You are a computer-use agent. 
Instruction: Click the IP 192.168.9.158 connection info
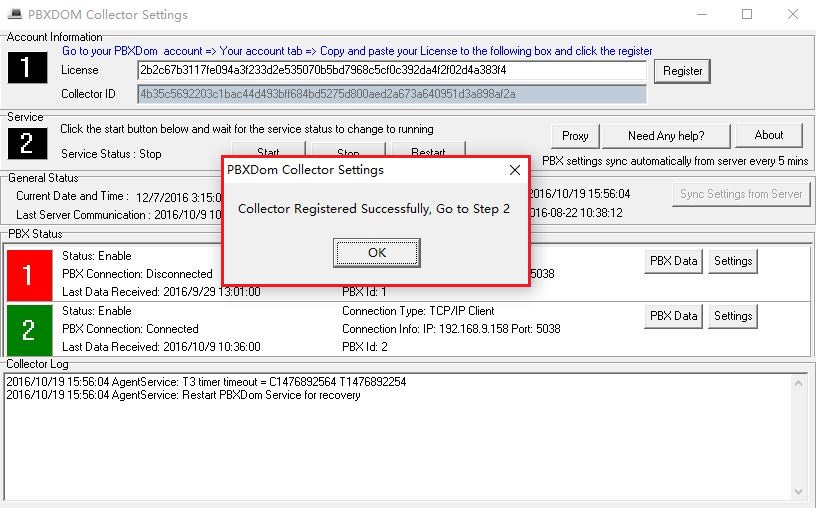point(451,329)
